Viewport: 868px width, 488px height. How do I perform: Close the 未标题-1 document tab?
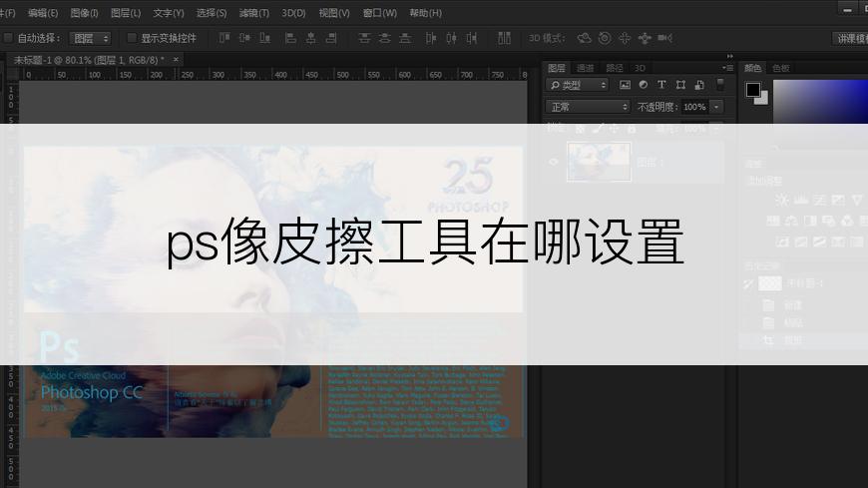click(x=177, y=60)
